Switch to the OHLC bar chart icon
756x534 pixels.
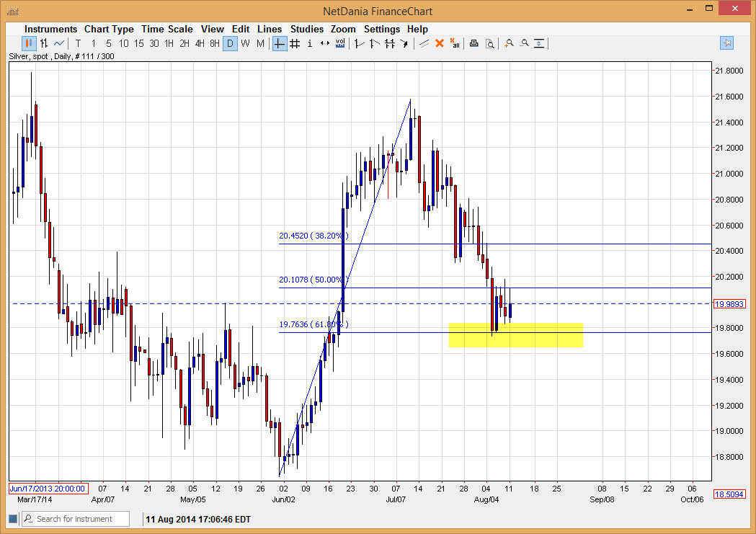(43, 43)
